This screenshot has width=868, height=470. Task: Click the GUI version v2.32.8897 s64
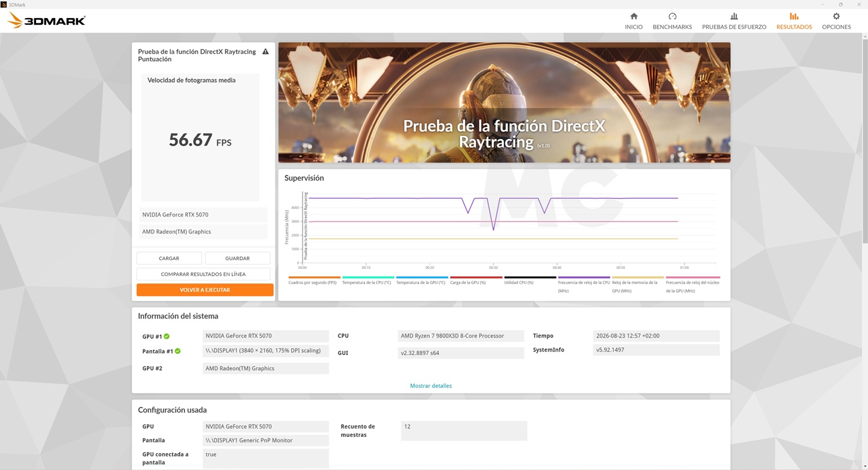(461, 353)
